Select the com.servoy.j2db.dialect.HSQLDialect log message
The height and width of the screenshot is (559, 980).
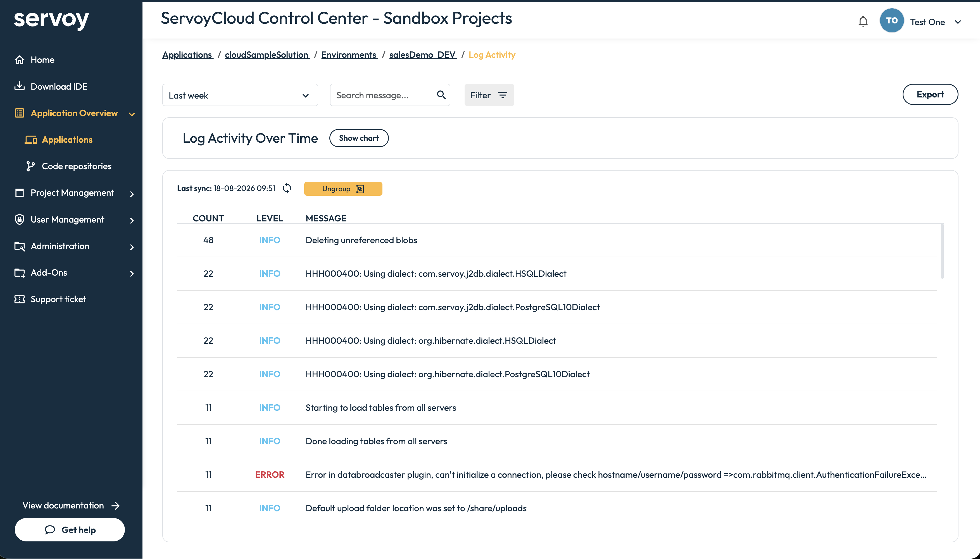point(436,274)
